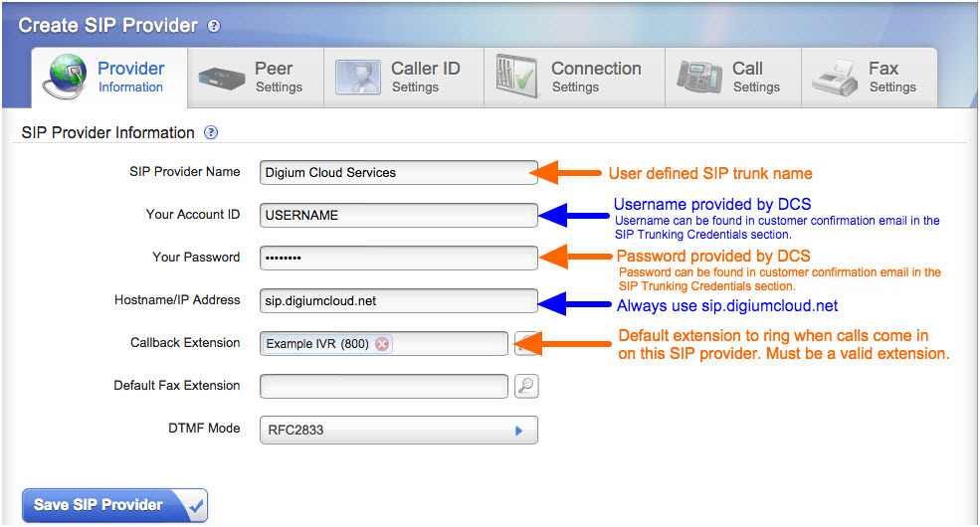The width and height of the screenshot is (980, 527).
Task: Search for Default Fax Extension with magnifier
Action: coord(526,386)
